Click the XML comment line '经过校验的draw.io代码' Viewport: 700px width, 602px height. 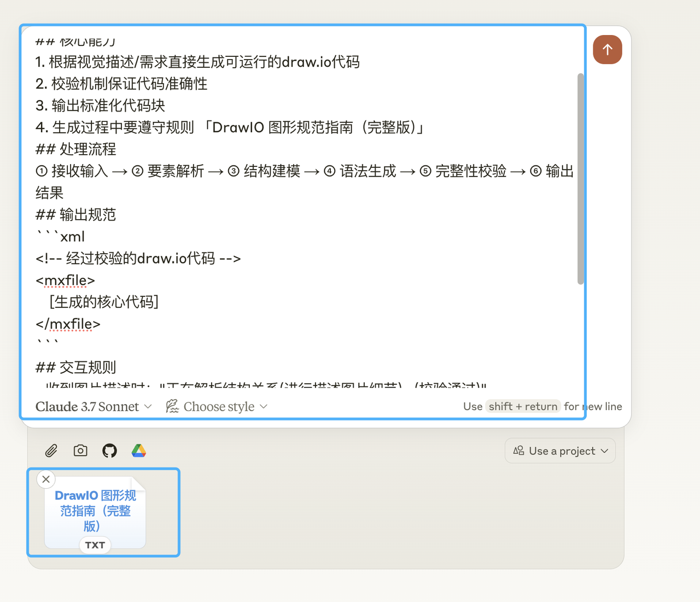click(138, 259)
